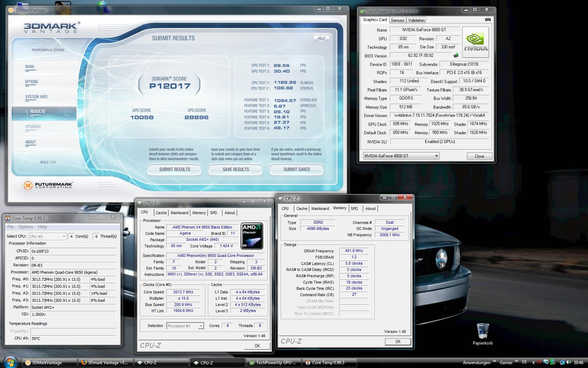Click Close button in GPU-Z
This screenshot has height=368, width=588.
point(479,156)
